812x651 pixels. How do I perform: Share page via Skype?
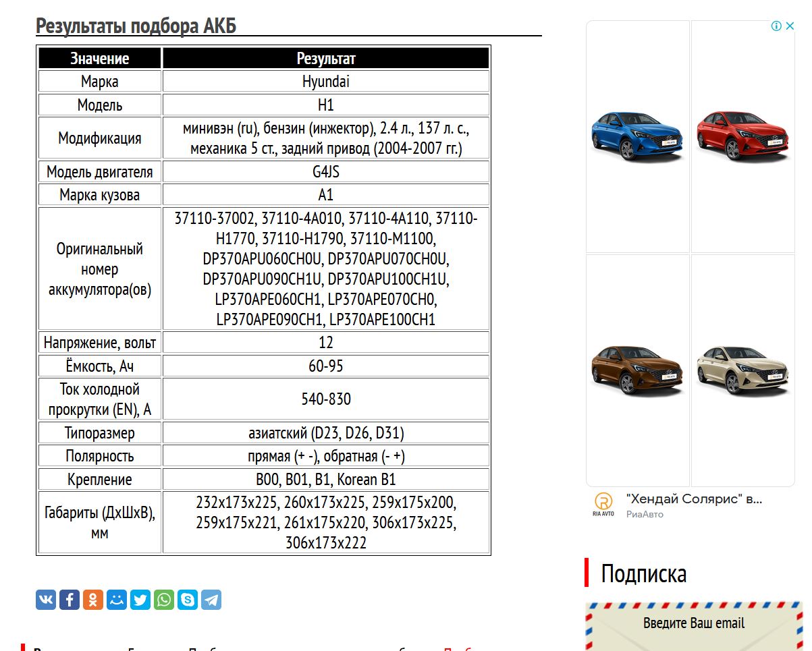(188, 600)
